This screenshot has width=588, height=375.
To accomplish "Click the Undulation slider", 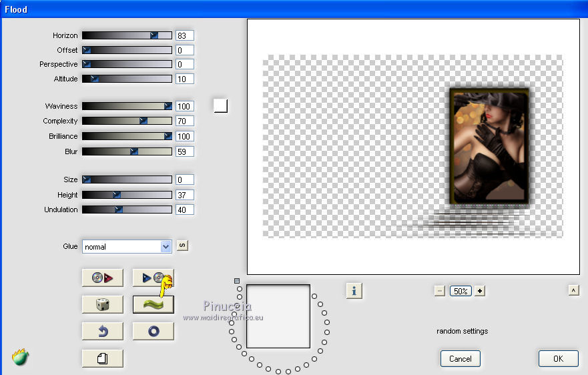I will (127, 210).
